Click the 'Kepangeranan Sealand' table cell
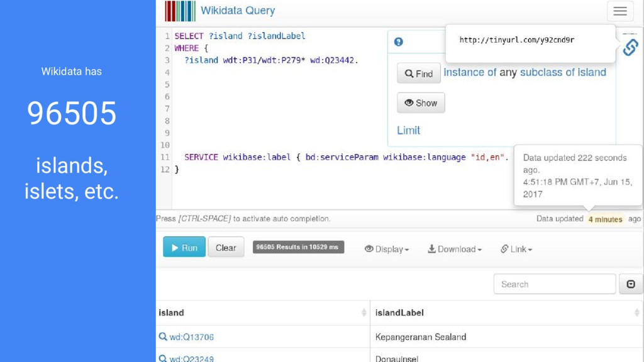Screen dimensions: 644x362 coord(507,337)
